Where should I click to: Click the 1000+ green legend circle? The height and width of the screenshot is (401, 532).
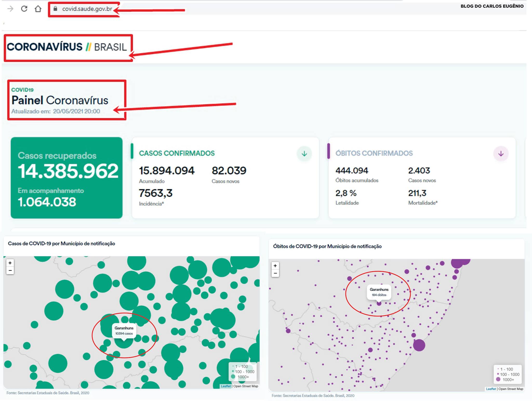tap(233, 377)
